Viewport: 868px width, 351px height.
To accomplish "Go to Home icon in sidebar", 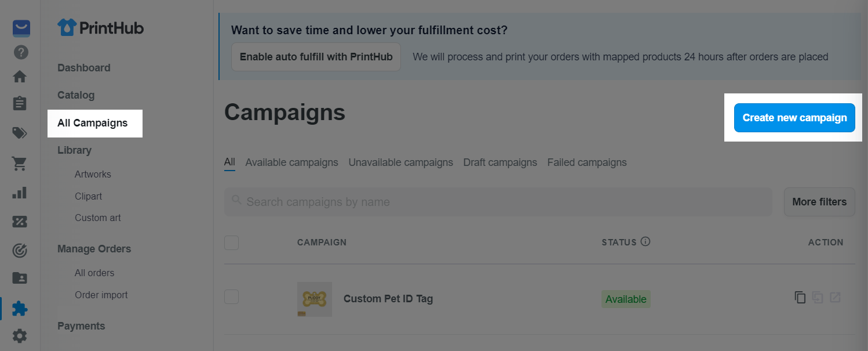I will [20, 77].
